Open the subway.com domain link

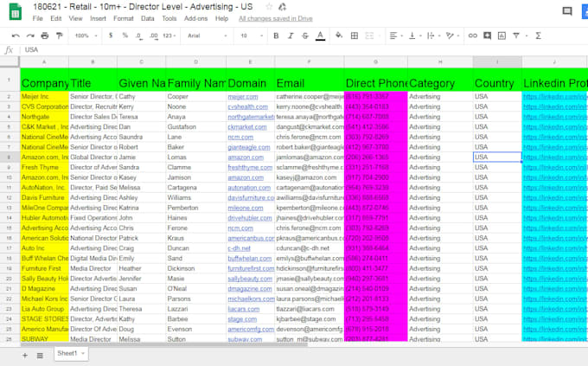click(245, 339)
